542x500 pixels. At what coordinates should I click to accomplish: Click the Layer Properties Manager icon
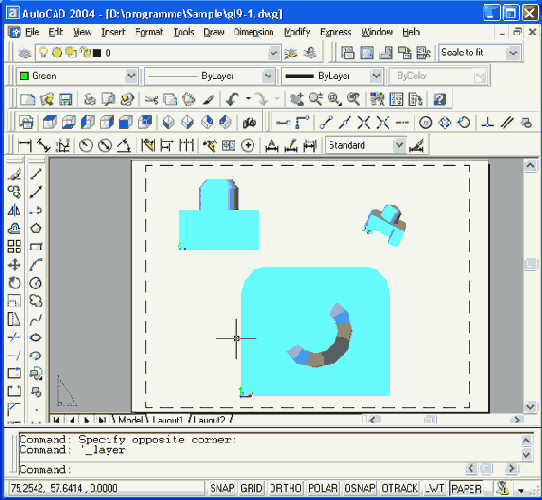click(24, 53)
